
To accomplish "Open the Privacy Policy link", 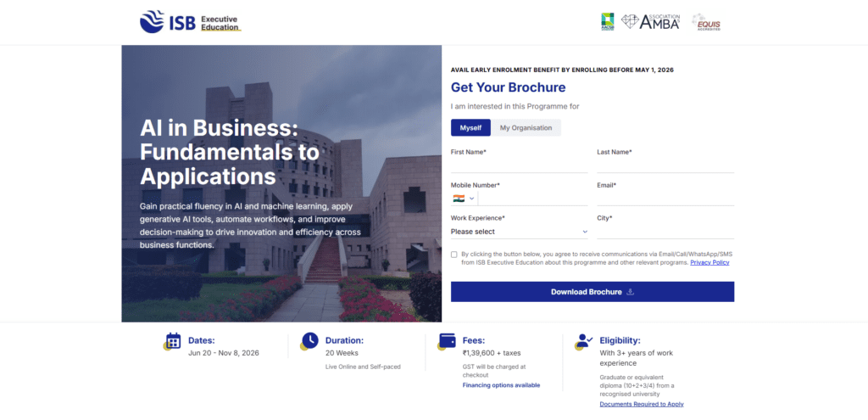I will coord(709,263).
